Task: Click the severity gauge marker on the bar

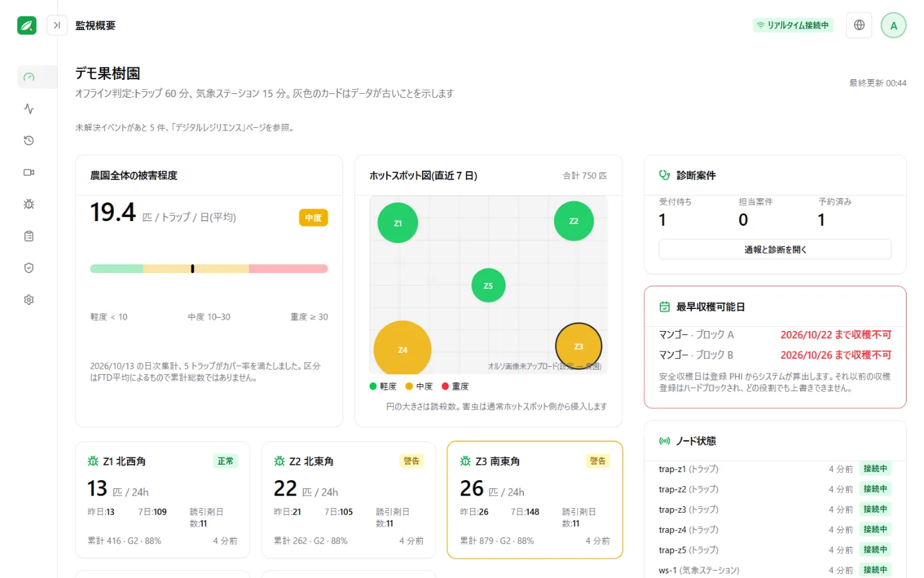Action: [x=192, y=268]
